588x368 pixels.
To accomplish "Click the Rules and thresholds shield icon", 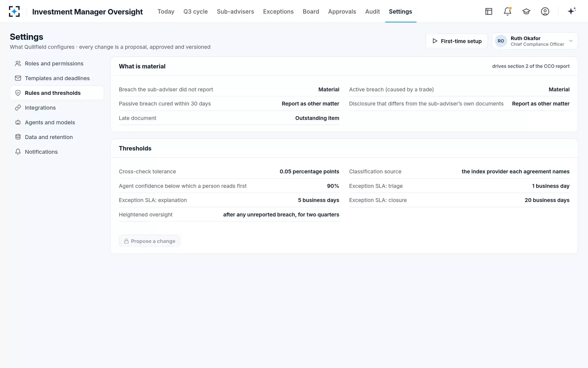I will pos(18,93).
